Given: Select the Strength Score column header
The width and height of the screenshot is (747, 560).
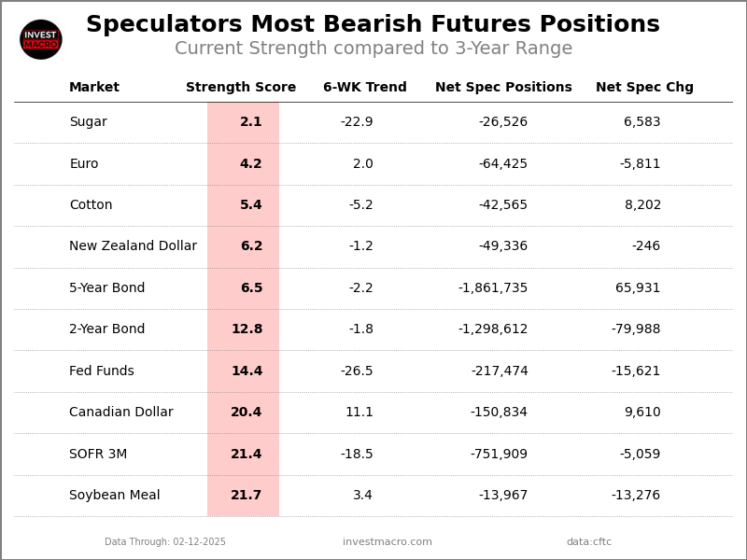Looking at the screenshot, I should pos(241,88).
